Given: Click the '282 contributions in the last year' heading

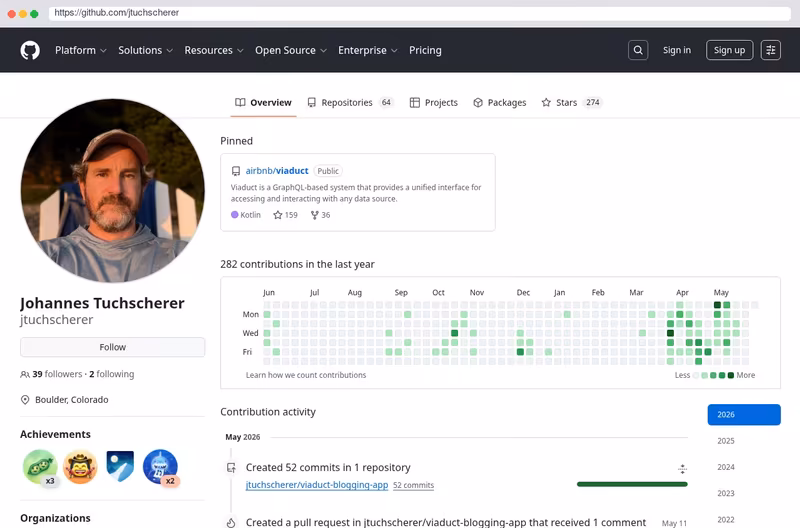Looking at the screenshot, I should 297,264.
